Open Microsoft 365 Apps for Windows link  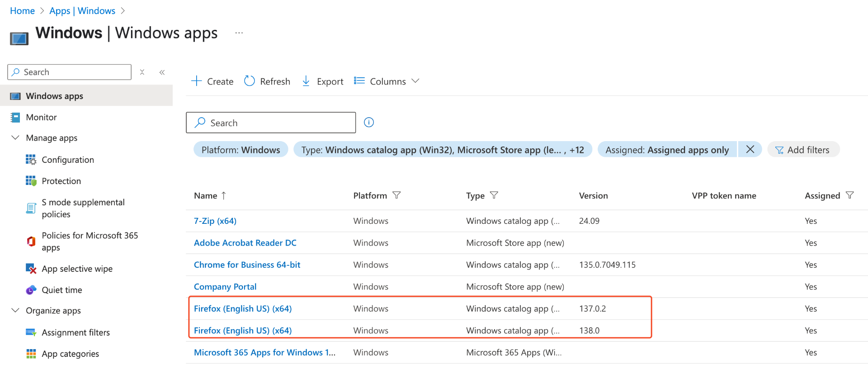(264, 352)
